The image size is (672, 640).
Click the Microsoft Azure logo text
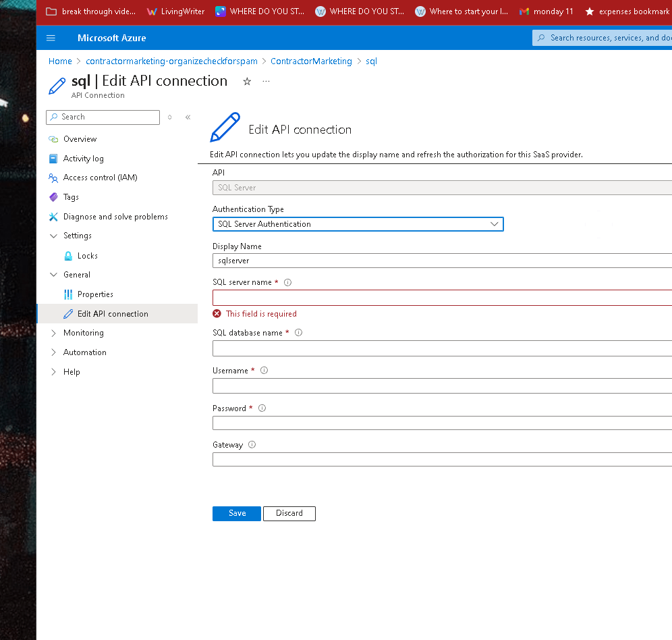coord(112,38)
